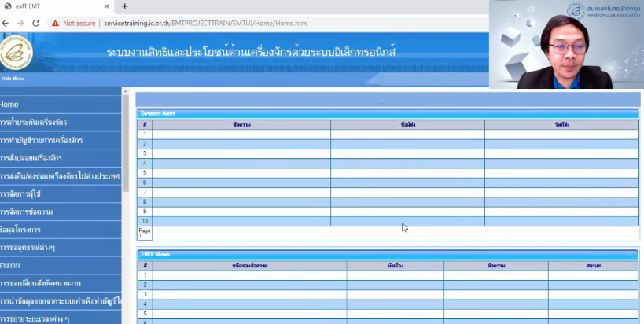
Task: Open การนำข้อมูลออกจากระบบเก่า menu
Action: tap(61, 301)
